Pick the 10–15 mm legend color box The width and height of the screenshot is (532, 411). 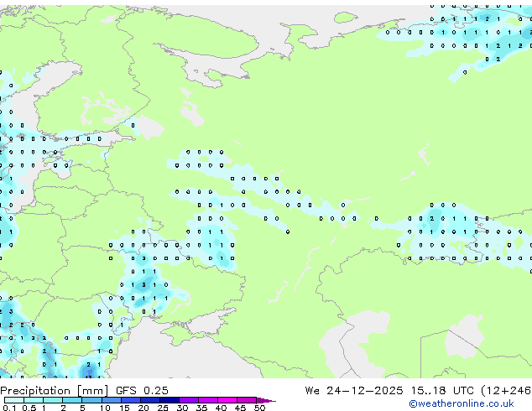[111, 400]
